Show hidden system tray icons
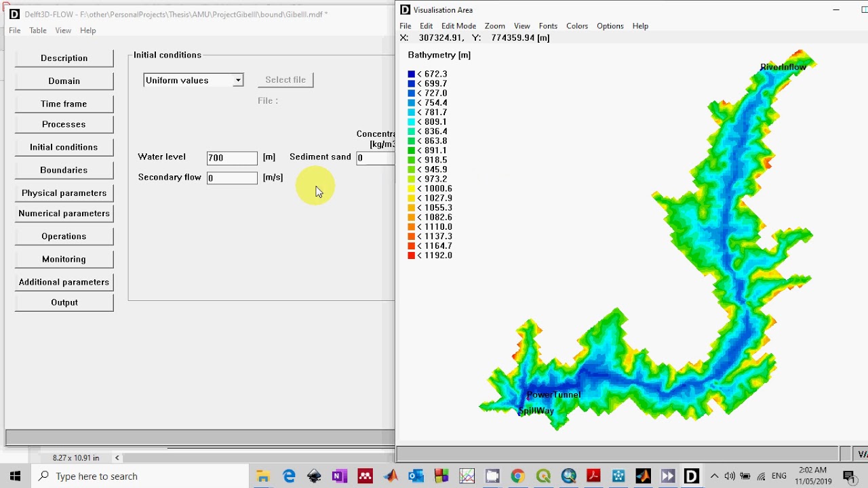Image resolution: width=868 pixels, height=488 pixels. coord(714,476)
